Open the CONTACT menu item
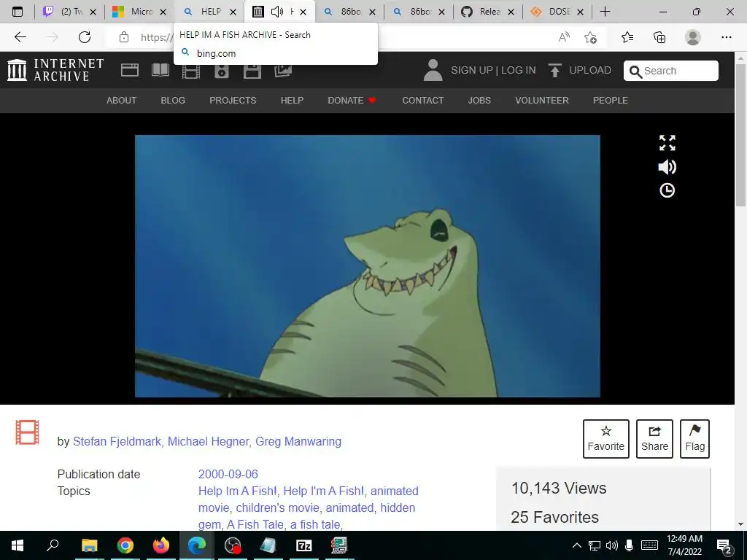Screen dimensions: 747x560 point(423,101)
